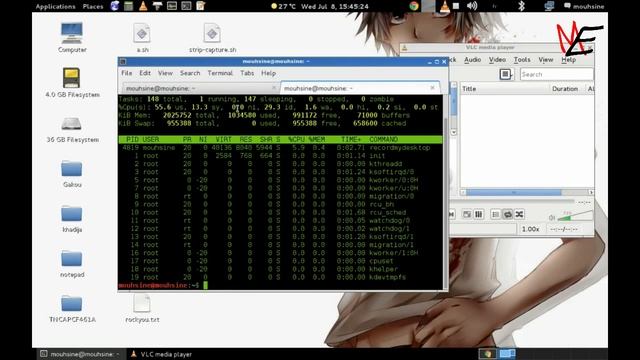Open VLC Audio menu
640x360 pixels.
[472, 60]
